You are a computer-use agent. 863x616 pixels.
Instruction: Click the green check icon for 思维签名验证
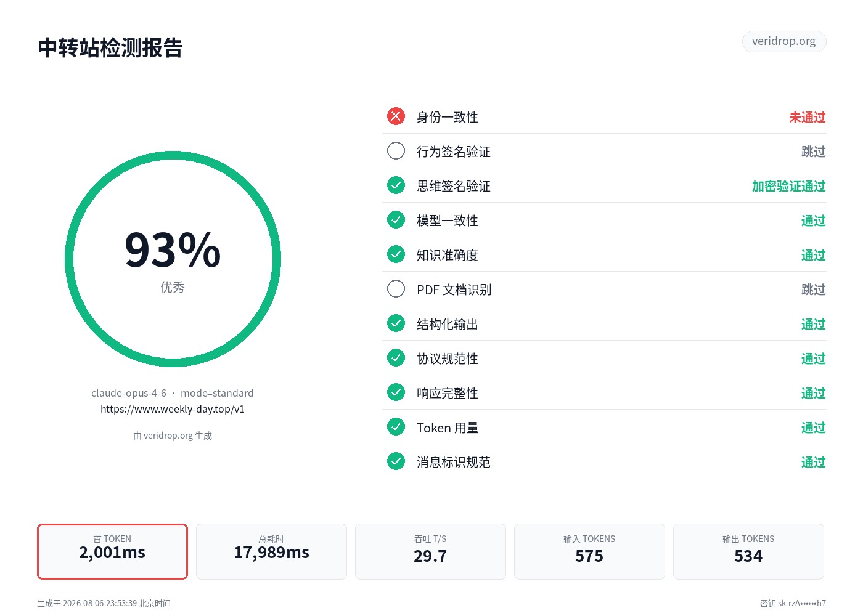(396, 185)
